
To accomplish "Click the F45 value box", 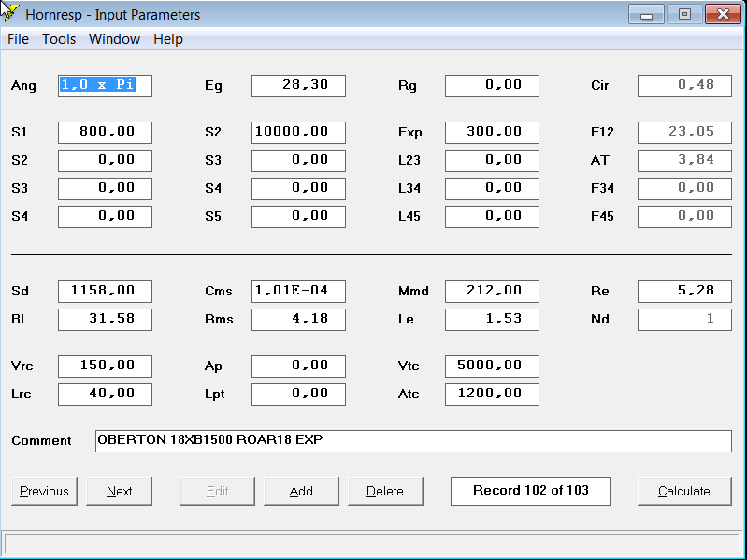I will click(684, 217).
